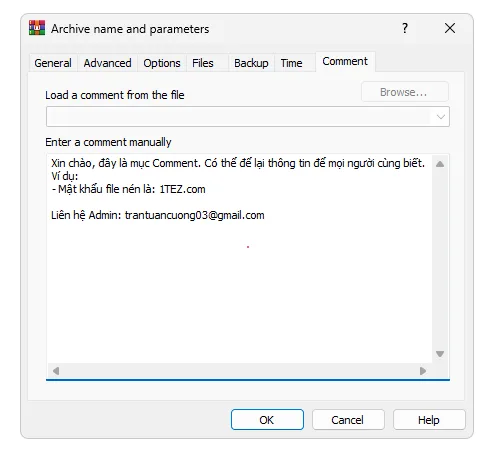Click the WinRAR icon in the title bar

pos(37,28)
